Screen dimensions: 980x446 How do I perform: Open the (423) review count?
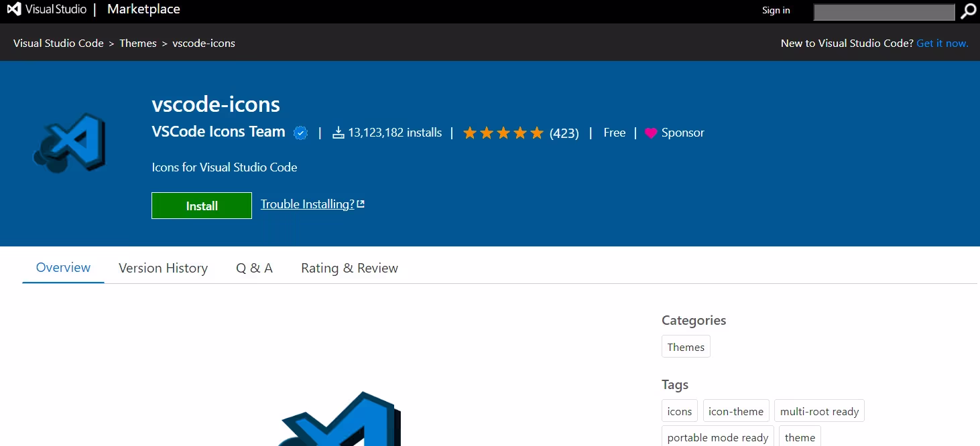pos(564,133)
